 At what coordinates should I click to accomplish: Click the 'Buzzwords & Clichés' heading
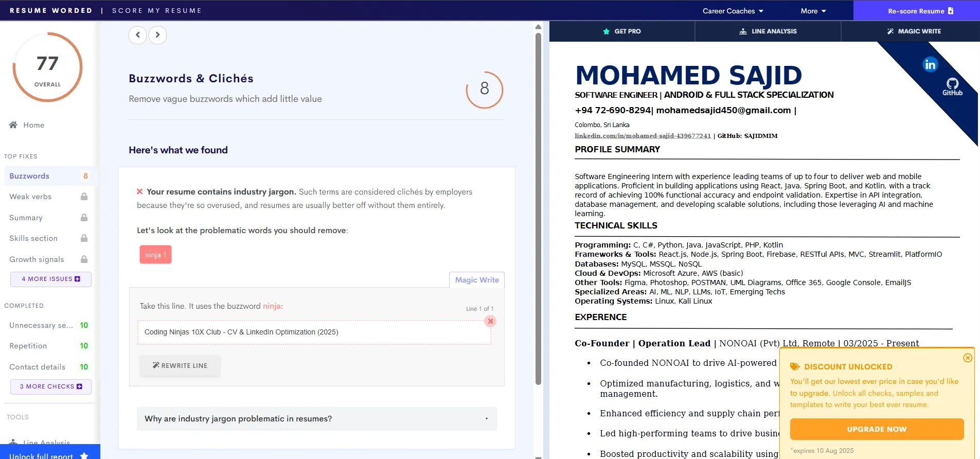point(191,79)
